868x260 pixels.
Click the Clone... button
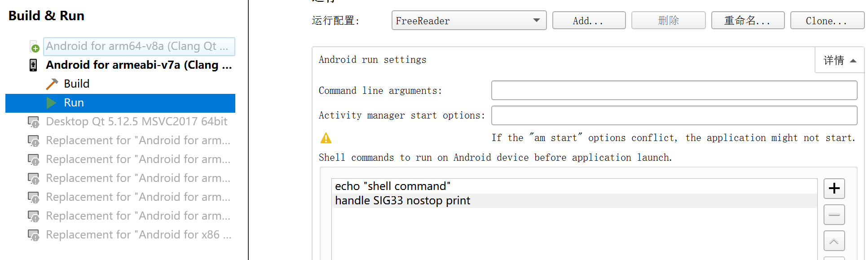pyautogui.click(x=827, y=21)
